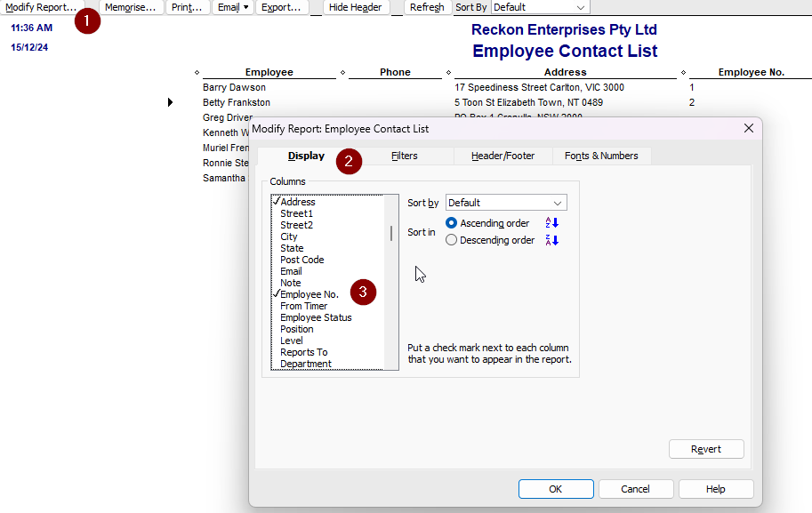Screen dimensions: 812x513
Task: Click the row marker arrow beside Betty Frankston
Action: (170, 102)
